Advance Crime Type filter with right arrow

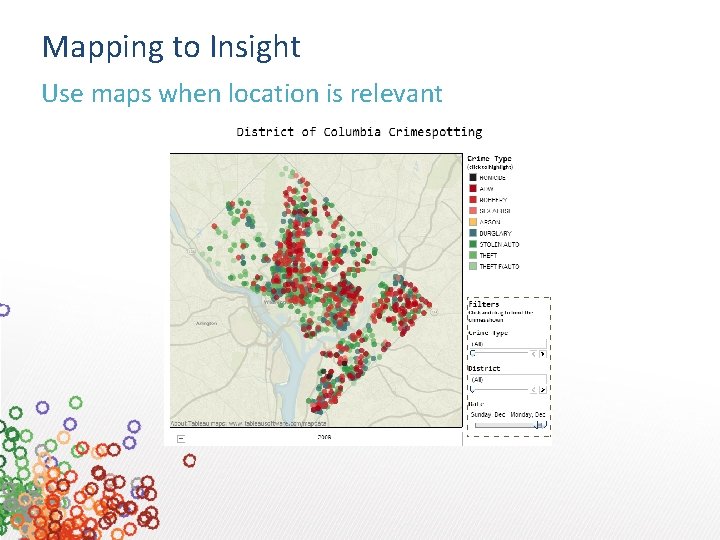(543, 354)
